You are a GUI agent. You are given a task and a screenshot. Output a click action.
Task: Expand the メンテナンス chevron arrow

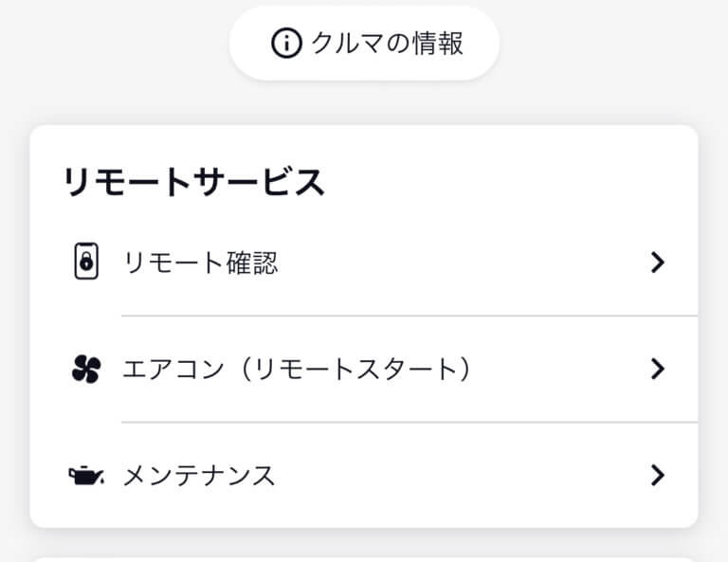658,475
